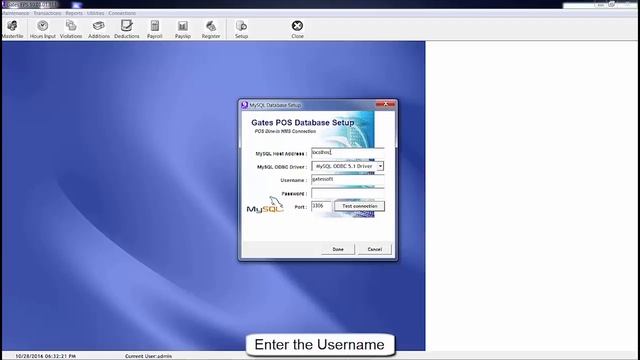640x360 pixels.
Task: Open the Payroll calculator icon
Action: 155,29
